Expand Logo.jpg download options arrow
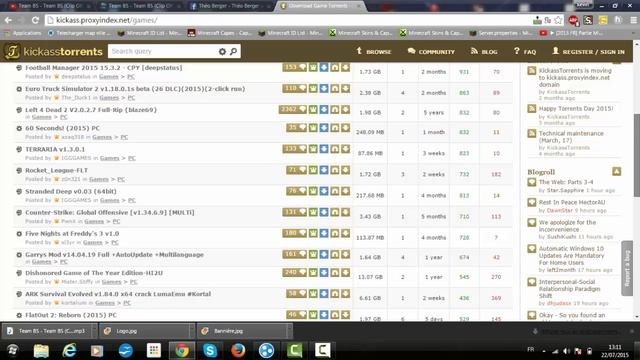Viewport: 640px width, 360px height. click(x=192, y=331)
